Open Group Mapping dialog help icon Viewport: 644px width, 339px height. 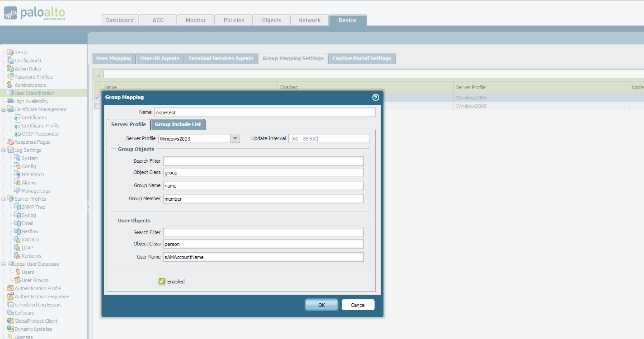click(376, 97)
